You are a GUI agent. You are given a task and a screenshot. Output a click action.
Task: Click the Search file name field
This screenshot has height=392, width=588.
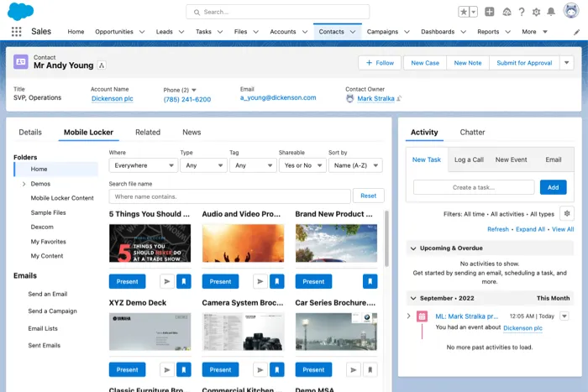click(x=230, y=196)
